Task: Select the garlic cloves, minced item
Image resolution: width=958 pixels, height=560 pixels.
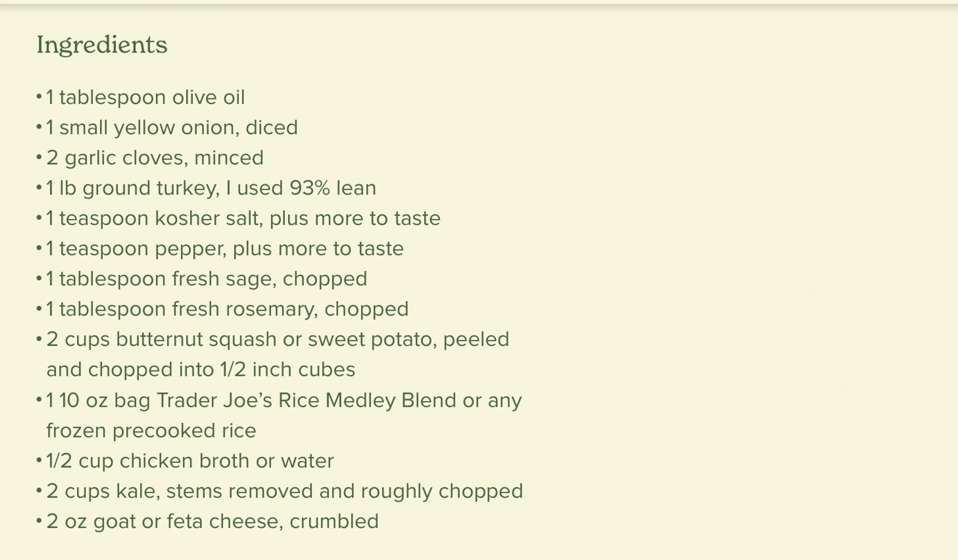Action: tap(155, 158)
